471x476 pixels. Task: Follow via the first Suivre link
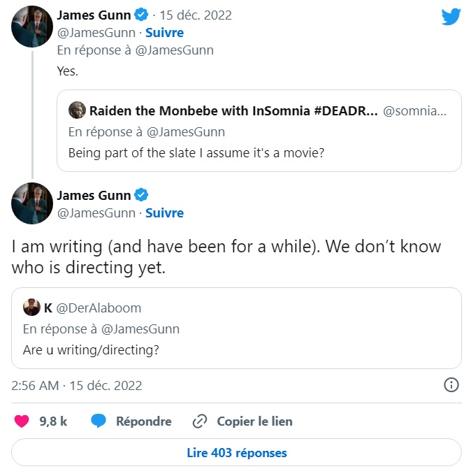(164, 33)
